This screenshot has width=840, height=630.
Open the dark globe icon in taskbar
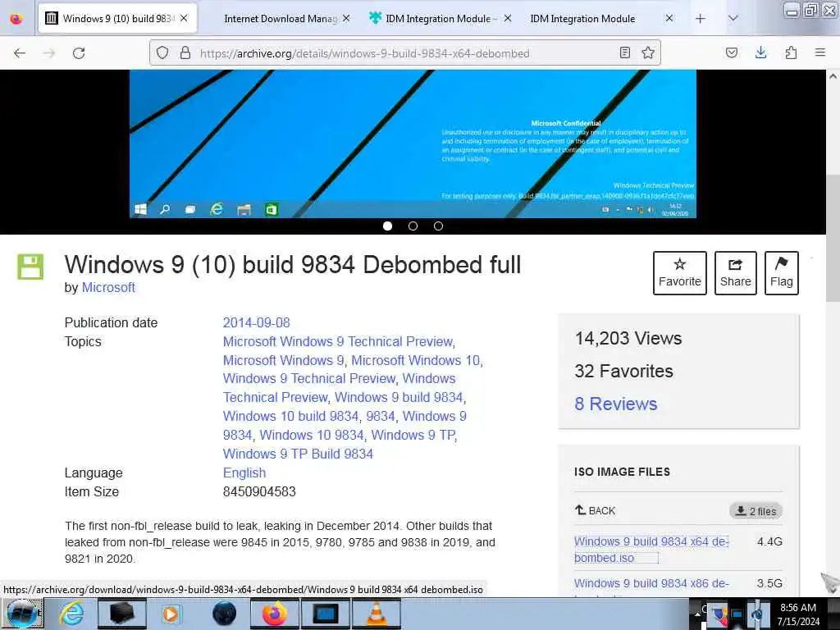224,614
